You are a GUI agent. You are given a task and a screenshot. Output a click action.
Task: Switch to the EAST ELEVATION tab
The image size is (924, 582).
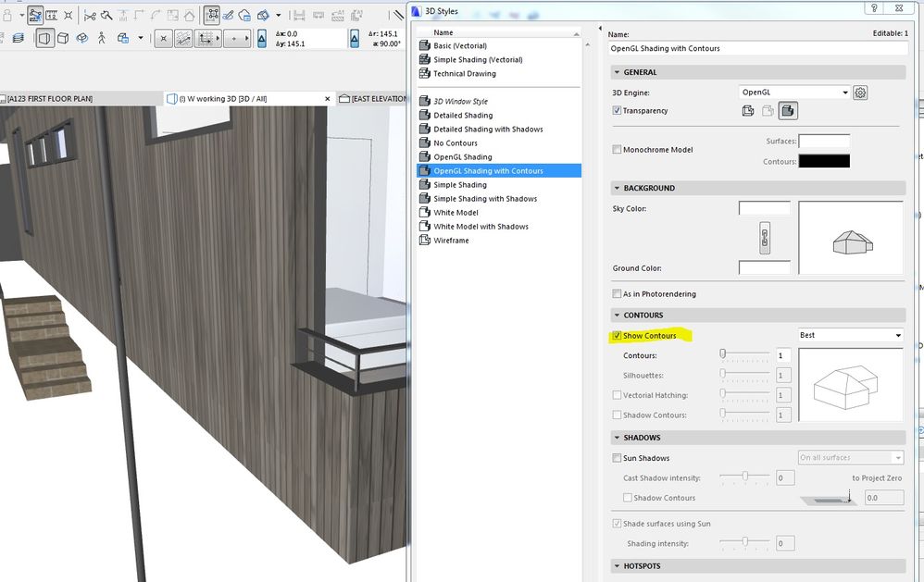click(x=374, y=98)
